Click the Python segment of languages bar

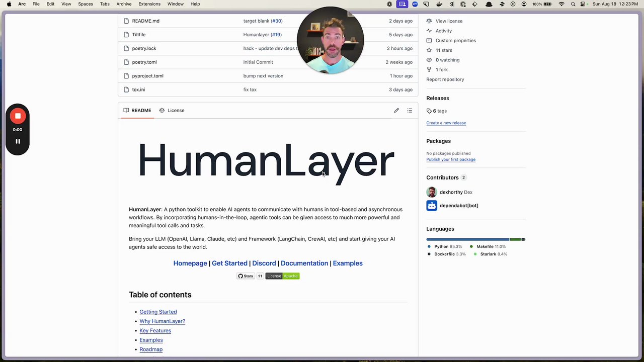[468, 239]
